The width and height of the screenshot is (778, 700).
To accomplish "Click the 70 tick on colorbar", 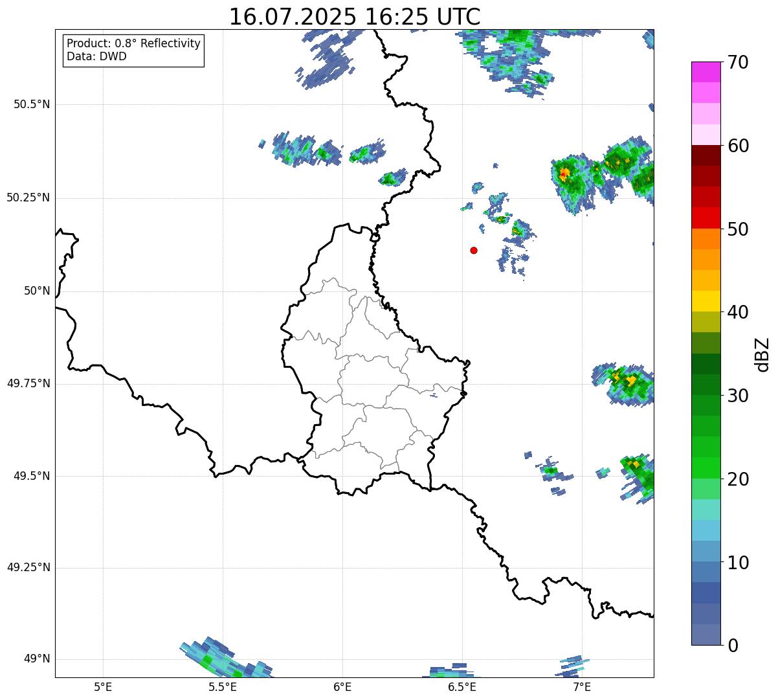I will (738, 62).
